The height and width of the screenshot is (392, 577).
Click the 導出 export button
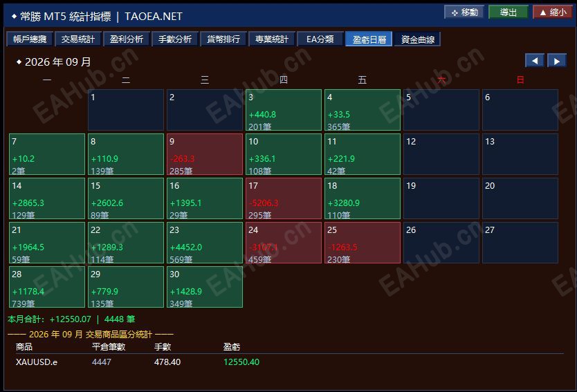[509, 12]
